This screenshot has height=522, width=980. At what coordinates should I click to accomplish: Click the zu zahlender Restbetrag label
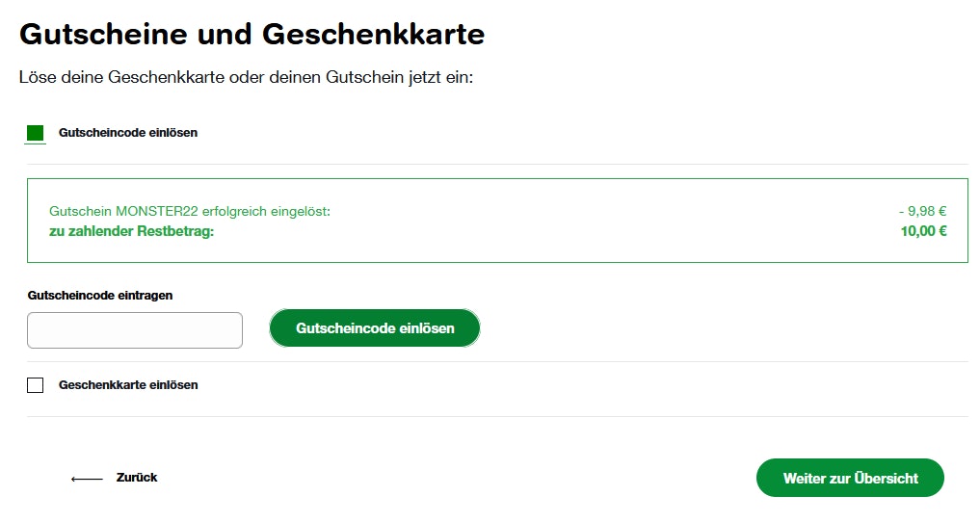pyautogui.click(x=131, y=231)
